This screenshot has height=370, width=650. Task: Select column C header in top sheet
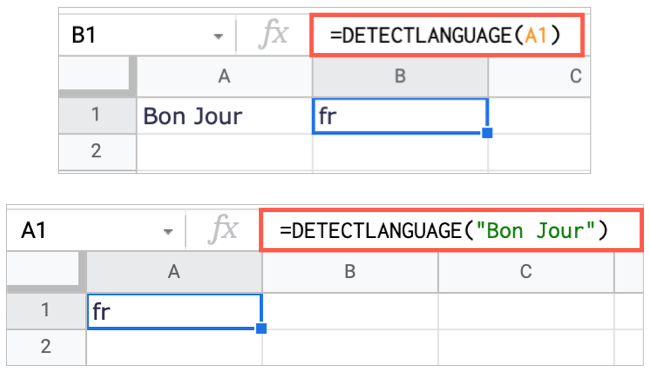tap(539, 77)
